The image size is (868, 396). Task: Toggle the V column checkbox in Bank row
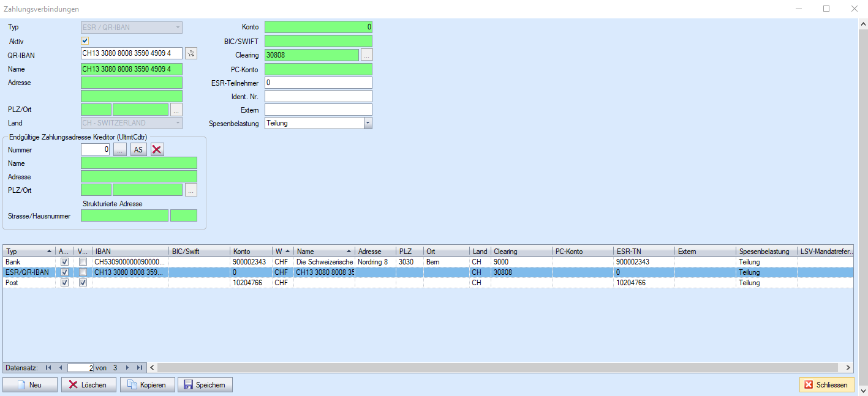(x=83, y=262)
